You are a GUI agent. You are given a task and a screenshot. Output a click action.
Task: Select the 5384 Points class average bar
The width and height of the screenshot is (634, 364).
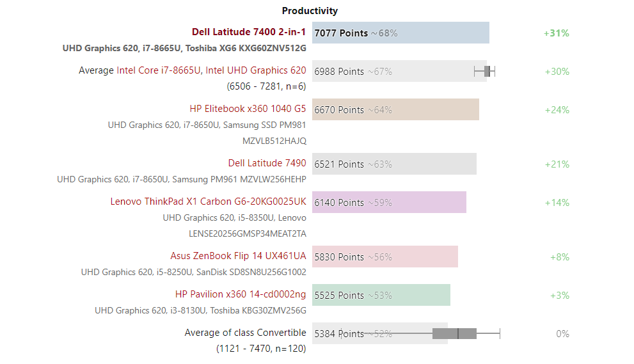click(379, 333)
